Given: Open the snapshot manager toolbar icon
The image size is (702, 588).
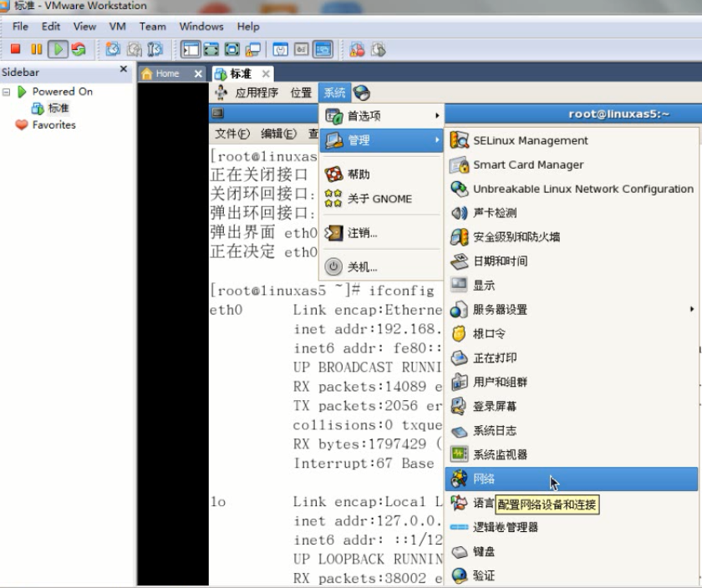Looking at the screenshot, I should point(155,48).
